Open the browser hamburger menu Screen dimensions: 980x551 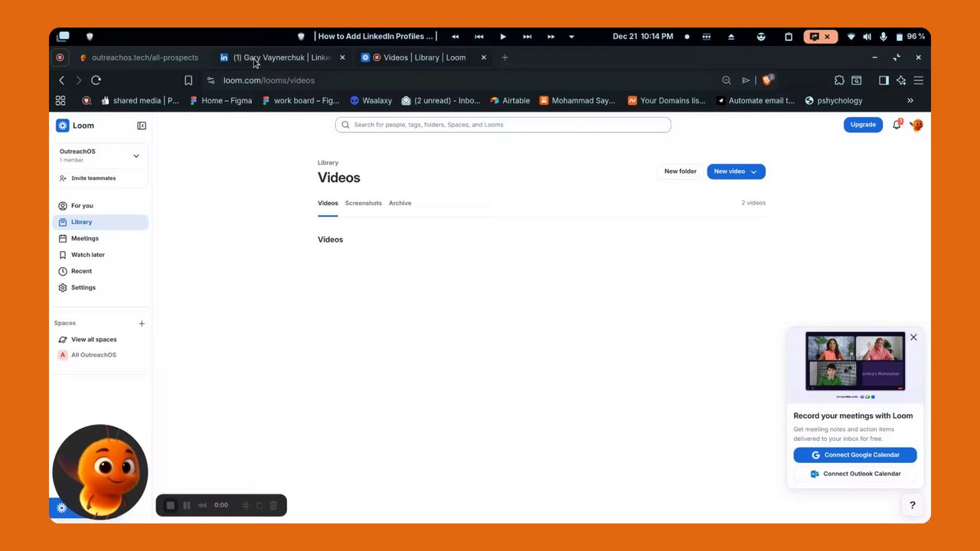pyautogui.click(x=919, y=80)
